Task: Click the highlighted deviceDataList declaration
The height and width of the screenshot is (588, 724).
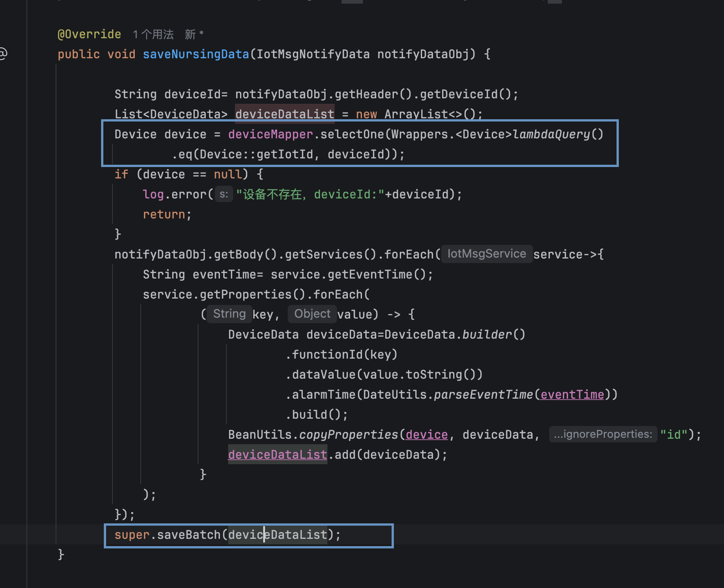Action: [285, 114]
